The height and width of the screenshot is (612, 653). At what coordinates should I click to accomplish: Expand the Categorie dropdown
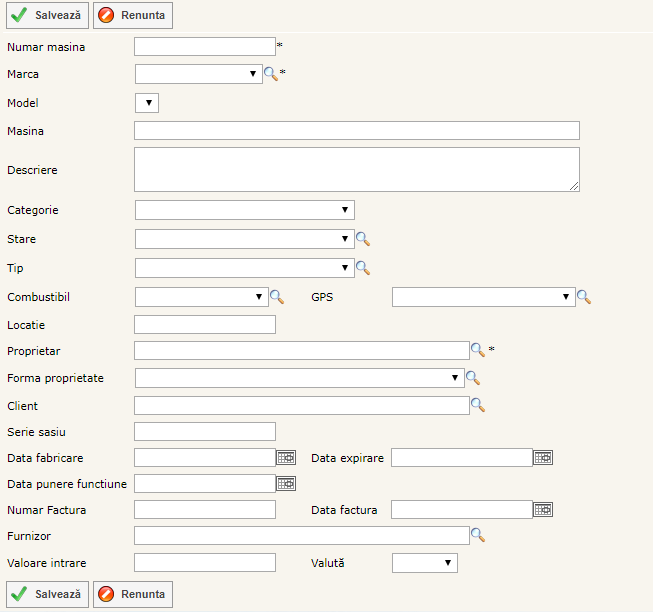pyautogui.click(x=244, y=210)
